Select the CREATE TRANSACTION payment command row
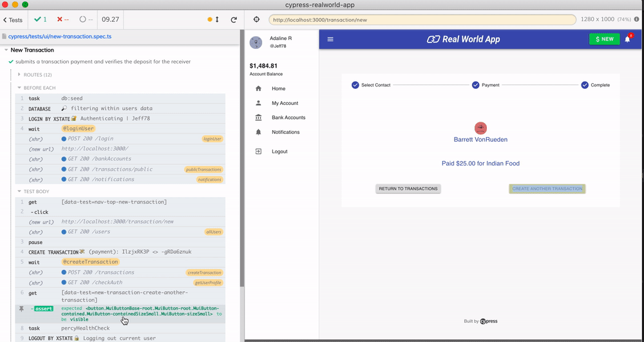 click(x=120, y=252)
